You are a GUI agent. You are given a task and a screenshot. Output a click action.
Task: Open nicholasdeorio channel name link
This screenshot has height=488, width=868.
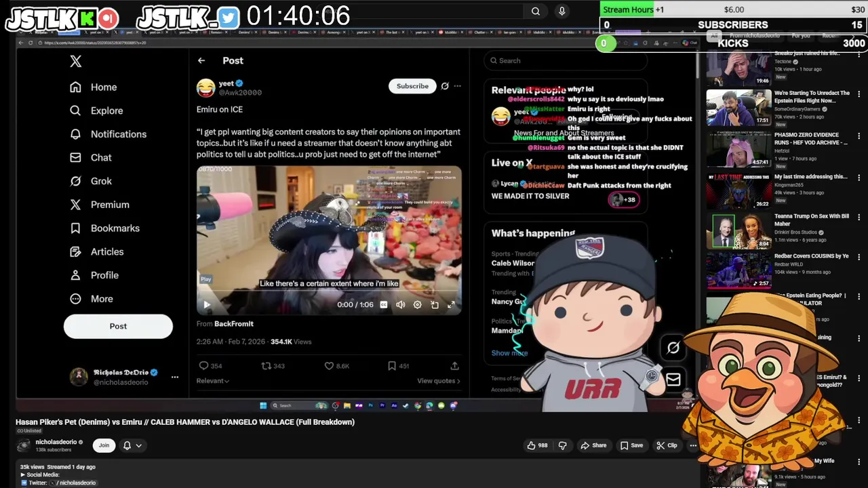click(x=56, y=442)
